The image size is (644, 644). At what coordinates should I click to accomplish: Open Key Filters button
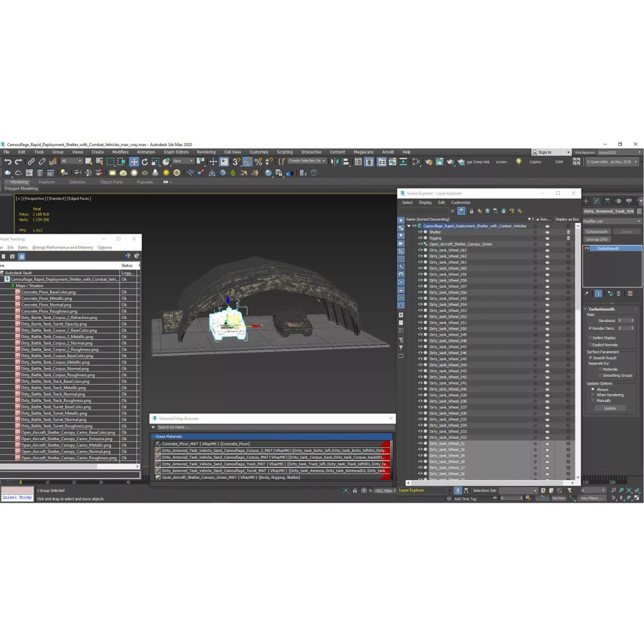pos(591,498)
